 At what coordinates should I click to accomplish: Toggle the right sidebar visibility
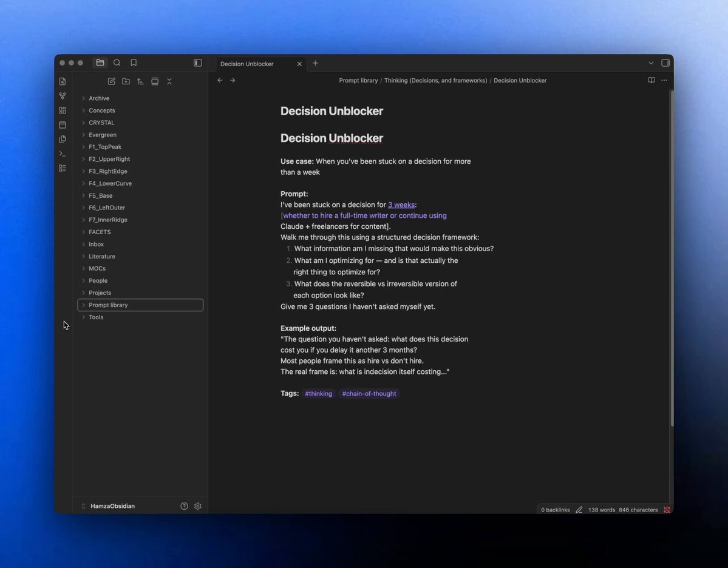point(665,63)
